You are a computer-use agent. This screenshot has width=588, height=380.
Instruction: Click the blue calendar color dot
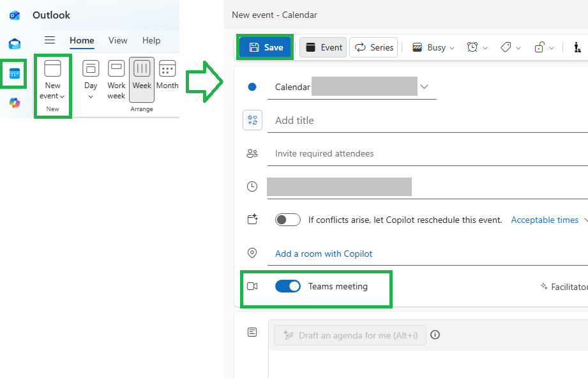click(252, 87)
